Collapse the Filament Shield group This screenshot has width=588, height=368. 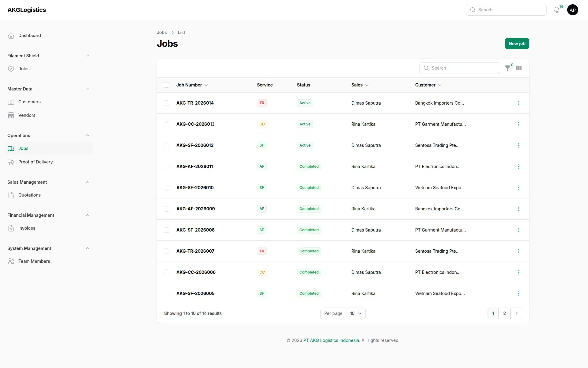pyautogui.click(x=88, y=56)
